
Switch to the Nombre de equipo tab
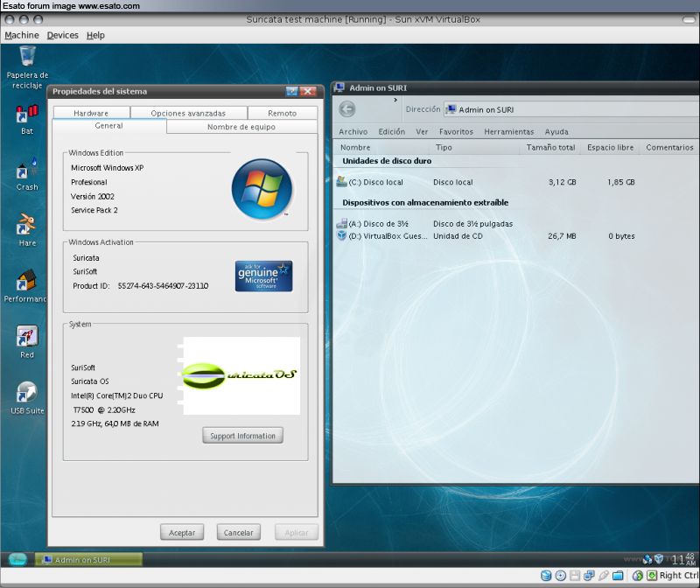(x=241, y=127)
